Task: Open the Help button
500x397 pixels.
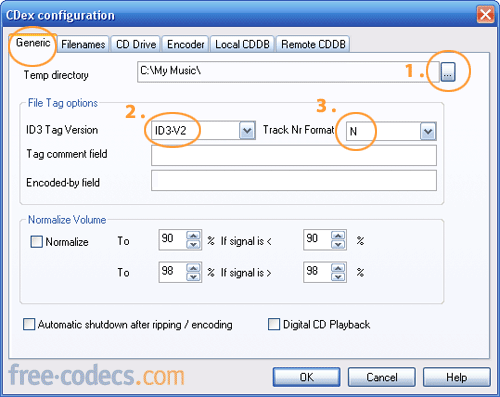Action: pos(457,377)
